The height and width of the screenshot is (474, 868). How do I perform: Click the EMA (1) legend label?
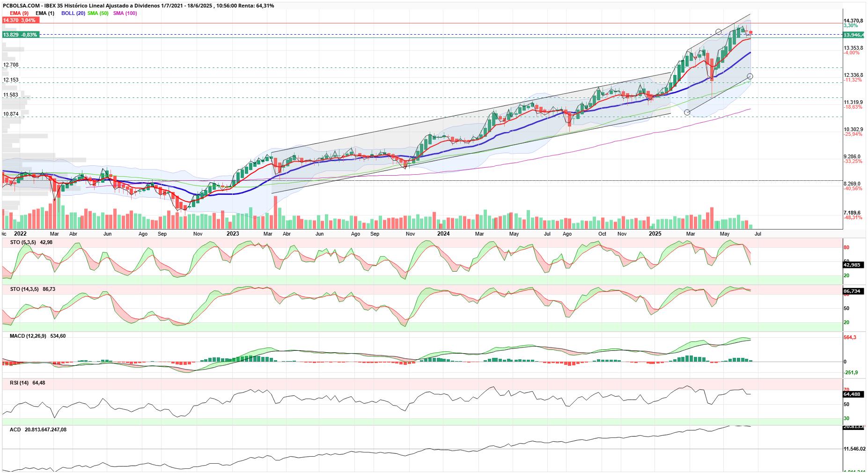45,13
